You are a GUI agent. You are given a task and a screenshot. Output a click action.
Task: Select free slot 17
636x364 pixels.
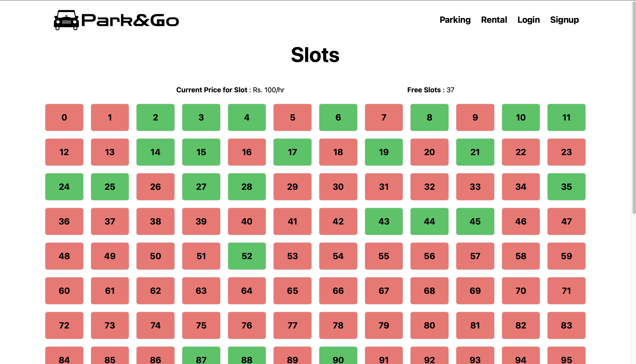pos(292,152)
